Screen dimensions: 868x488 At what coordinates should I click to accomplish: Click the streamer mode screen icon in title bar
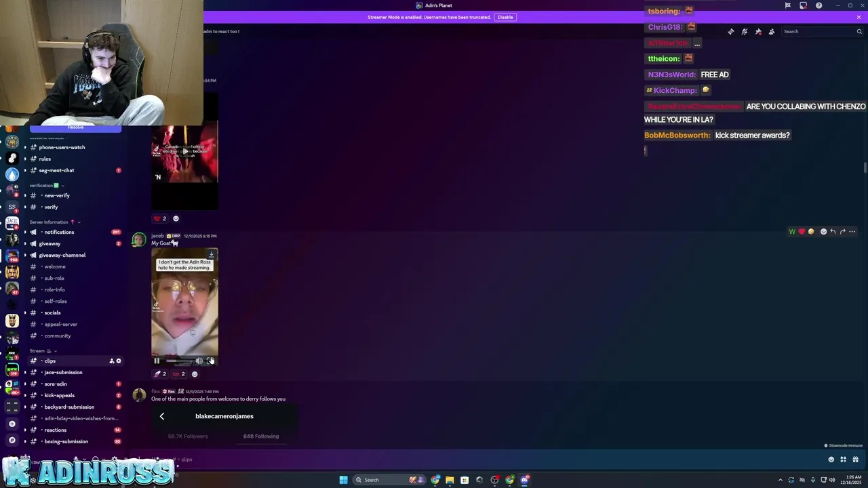pos(804,5)
